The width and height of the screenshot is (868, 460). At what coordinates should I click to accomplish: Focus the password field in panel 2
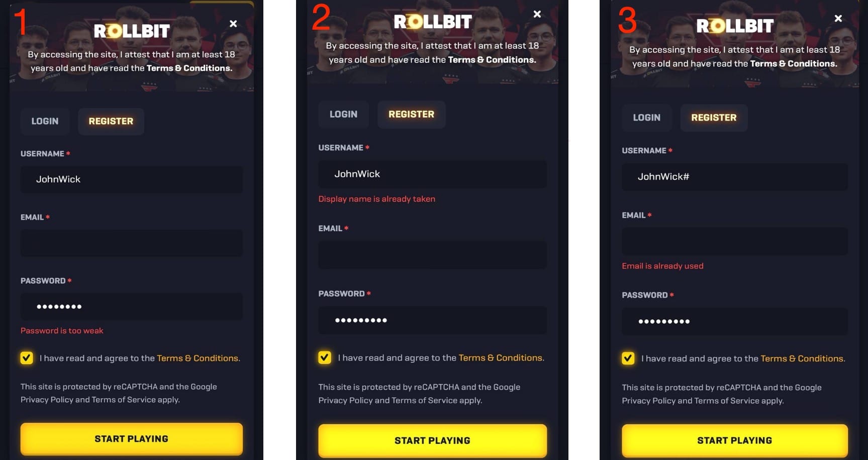coord(432,320)
